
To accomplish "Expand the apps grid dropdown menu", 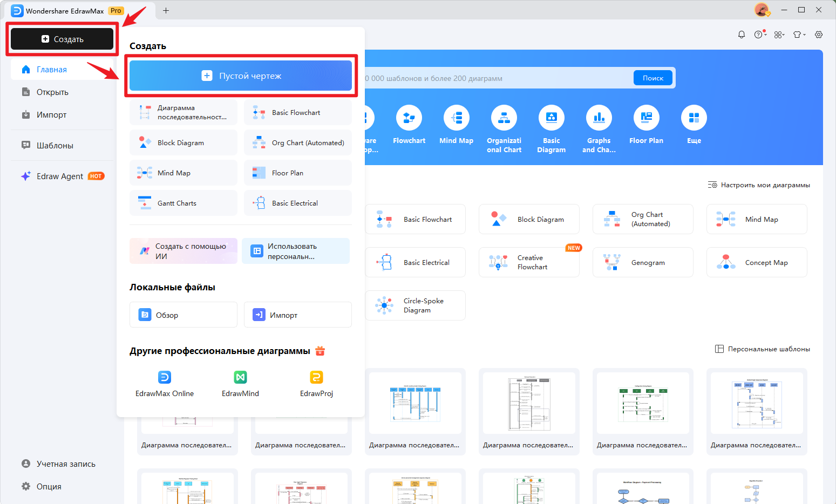I will [x=779, y=35].
